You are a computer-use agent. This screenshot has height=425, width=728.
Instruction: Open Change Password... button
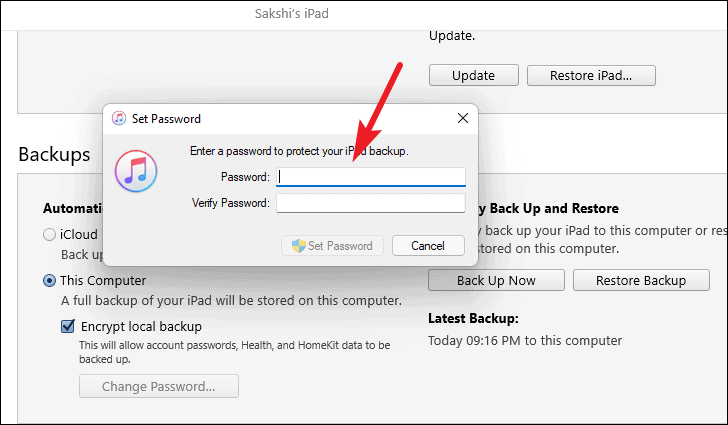click(x=159, y=386)
